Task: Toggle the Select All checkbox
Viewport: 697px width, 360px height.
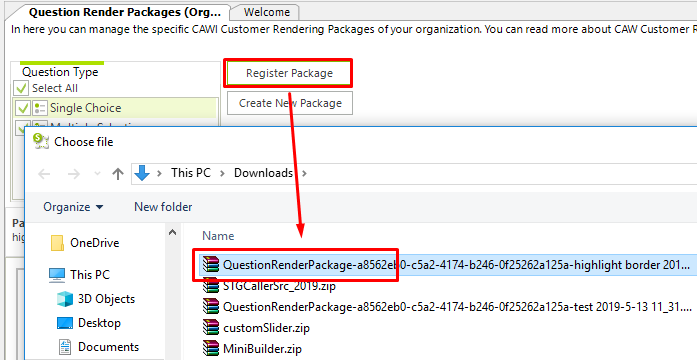Action: [21, 88]
